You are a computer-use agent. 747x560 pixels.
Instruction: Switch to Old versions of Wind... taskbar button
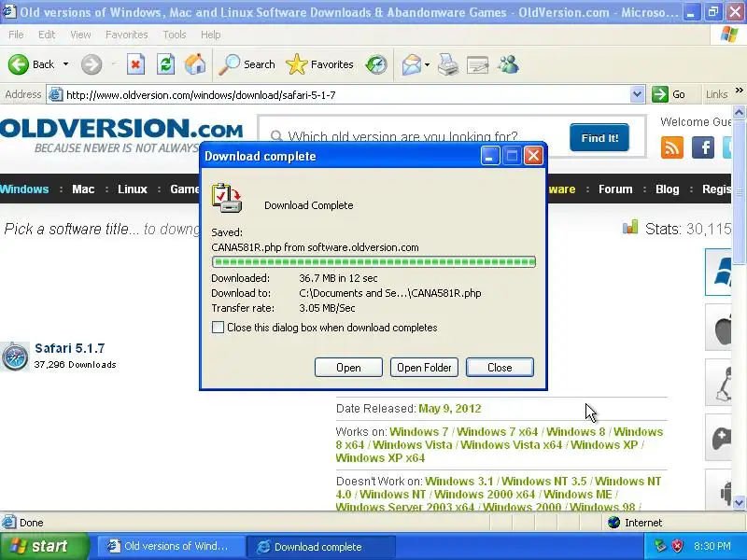(x=169, y=546)
